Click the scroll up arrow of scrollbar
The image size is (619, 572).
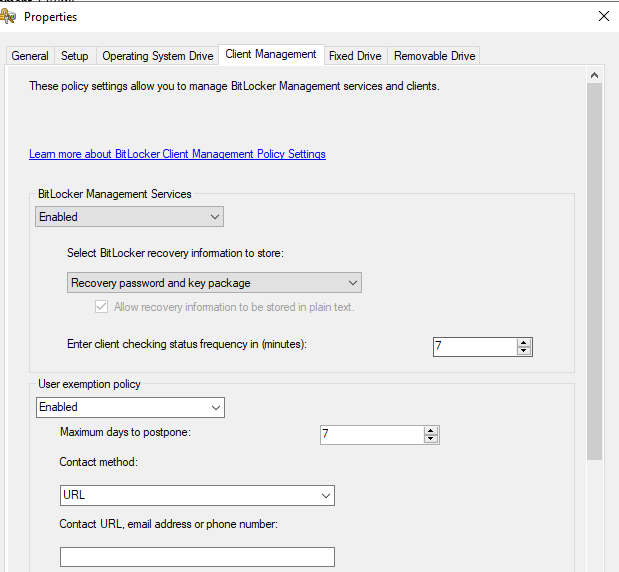pyautogui.click(x=595, y=75)
